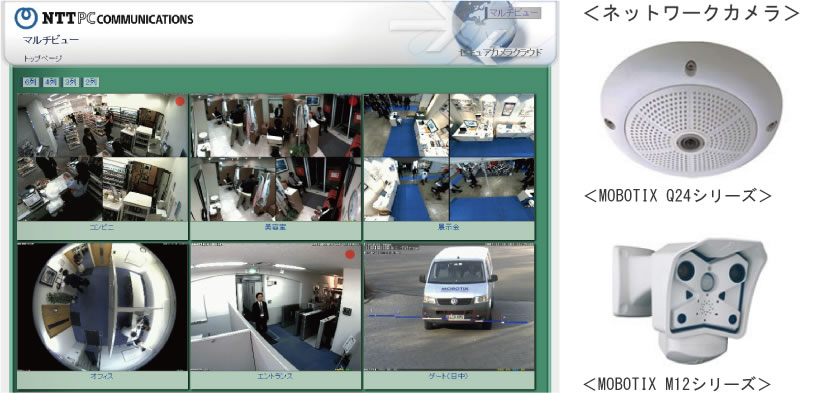Open the コンビニ camera feed thumbnail
Image resolution: width=815 pixels, height=393 pixels.
click(x=102, y=158)
